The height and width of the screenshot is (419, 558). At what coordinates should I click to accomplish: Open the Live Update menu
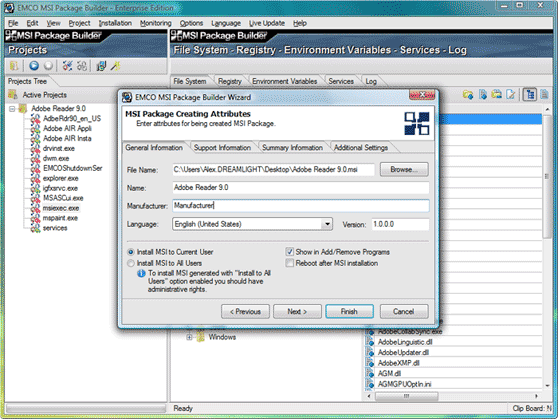click(267, 23)
